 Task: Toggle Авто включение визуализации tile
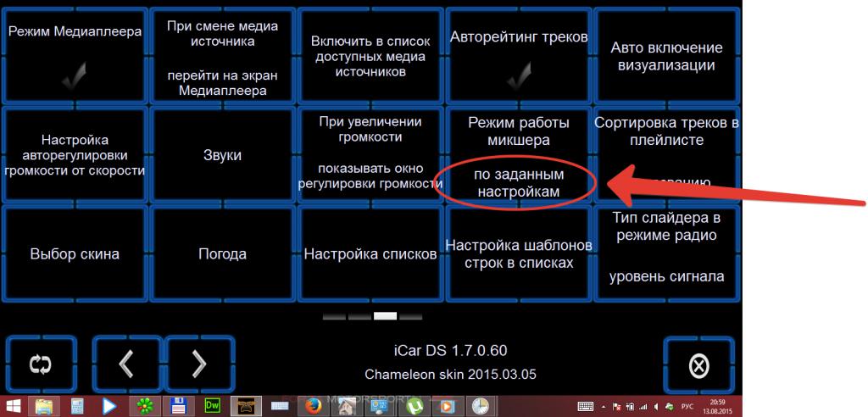pyautogui.click(x=666, y=56)
